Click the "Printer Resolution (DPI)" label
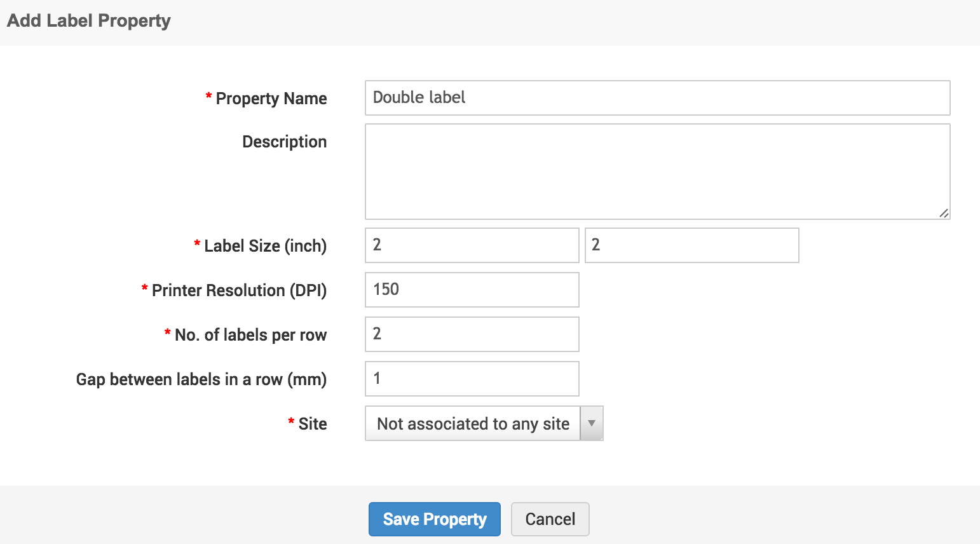Image resolution: width=980 pixels, height=544 pixels. (x=239, y=290)
